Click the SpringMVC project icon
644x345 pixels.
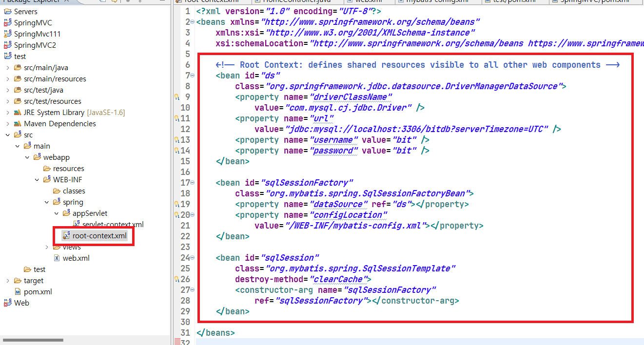click(8, 22)
